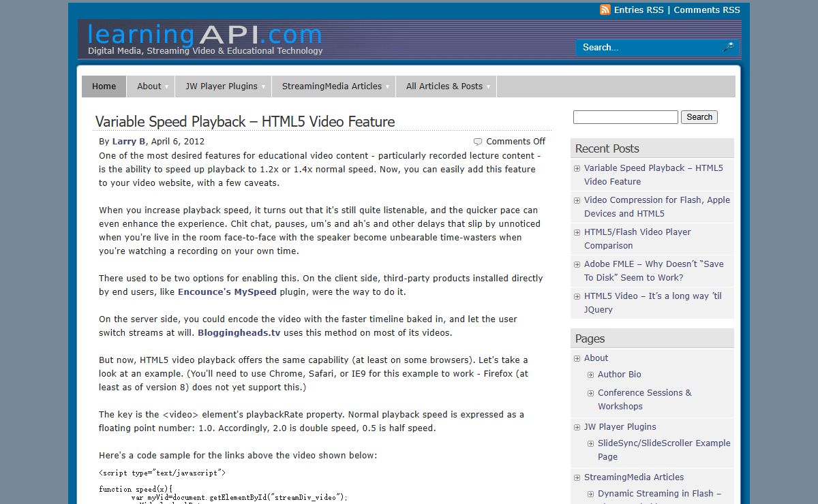818x504 pixels.
Task: Open SlideSync/SlideScroller Example Page link
Action: click(664, 450)
